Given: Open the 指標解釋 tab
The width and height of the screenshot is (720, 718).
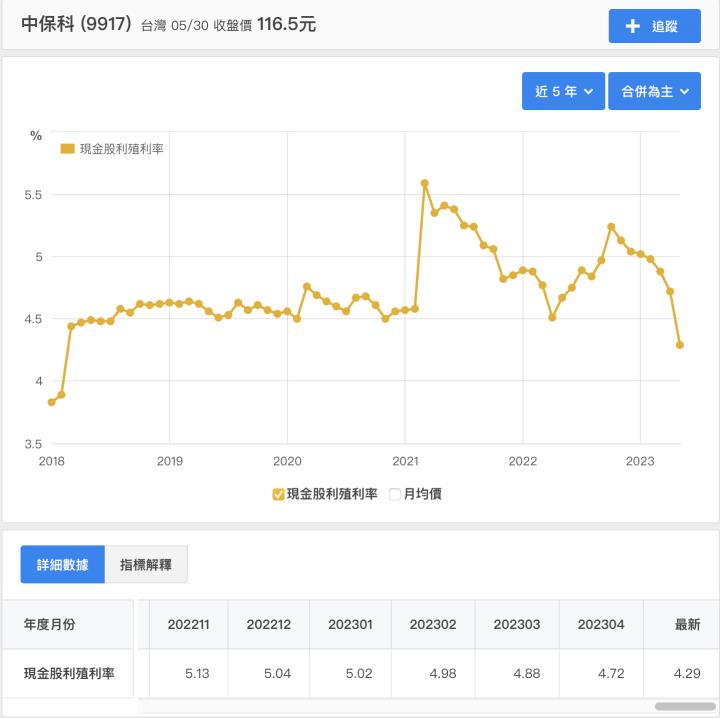Looking at the screenshot, I should click(x=145, y=564).
